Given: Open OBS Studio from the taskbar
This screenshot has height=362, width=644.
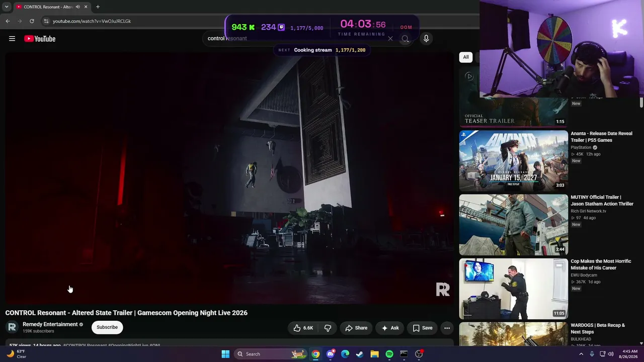Looking at the screenshot, I should tap(419, 354).
